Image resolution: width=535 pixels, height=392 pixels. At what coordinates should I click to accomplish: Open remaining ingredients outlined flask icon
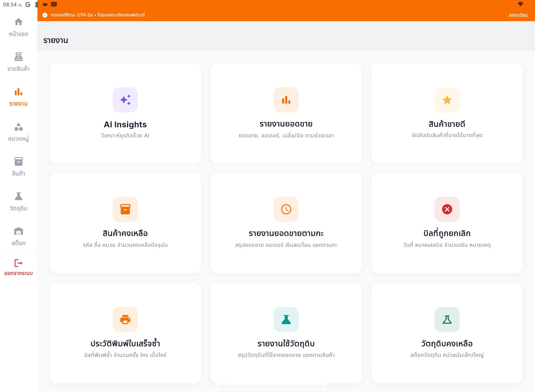447,319
